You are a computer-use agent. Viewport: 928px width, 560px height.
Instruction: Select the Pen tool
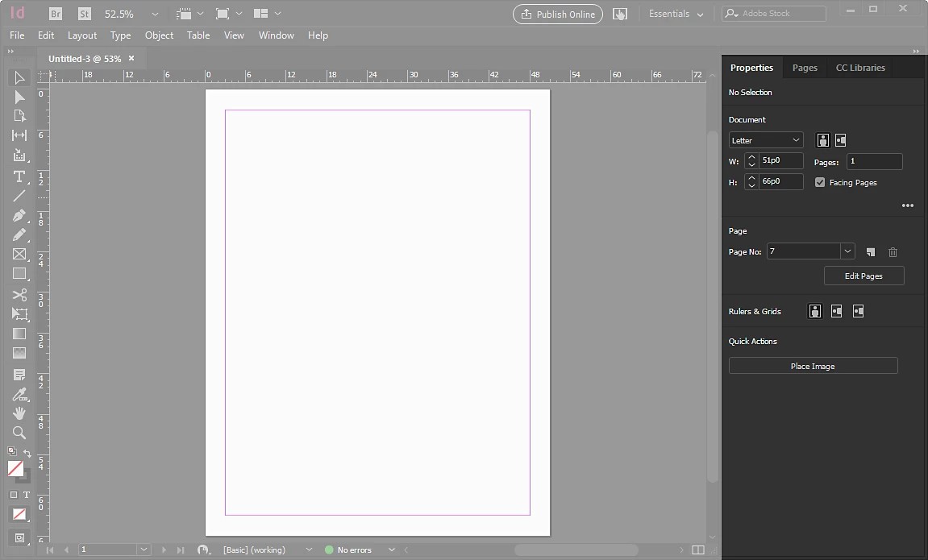[19, 215]
